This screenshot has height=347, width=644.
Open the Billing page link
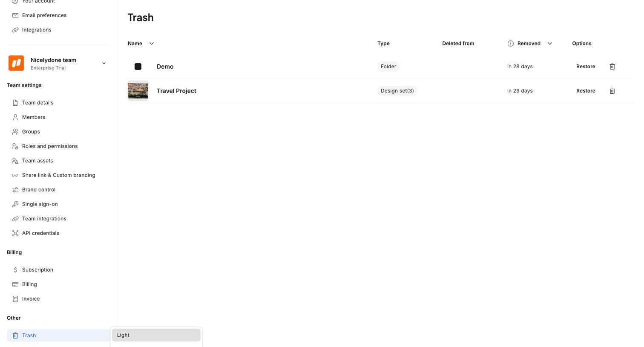tap(58, 284)
